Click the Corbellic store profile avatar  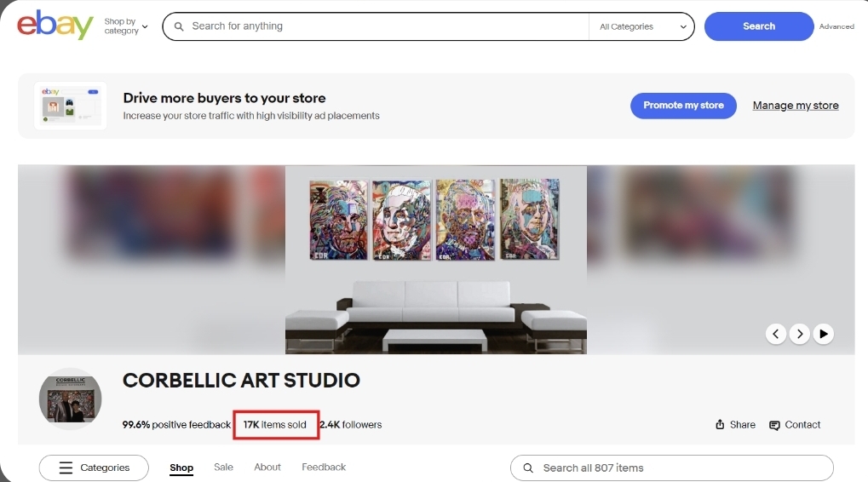[x=71, y=399]
